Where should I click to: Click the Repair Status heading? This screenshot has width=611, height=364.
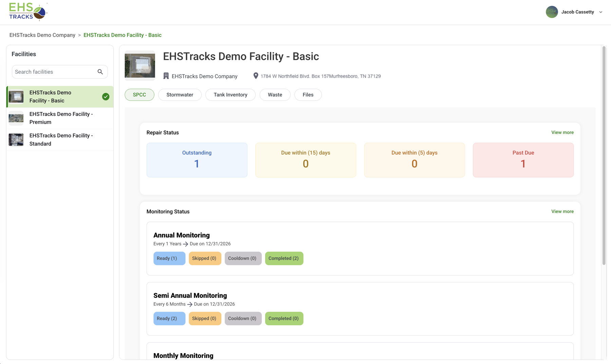(x=163, y=133)
